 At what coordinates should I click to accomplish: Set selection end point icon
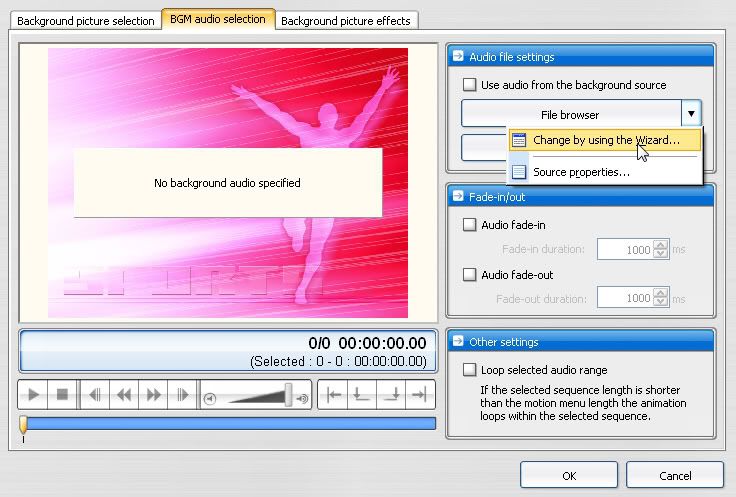pyautogui.click(x=392, y=395)
